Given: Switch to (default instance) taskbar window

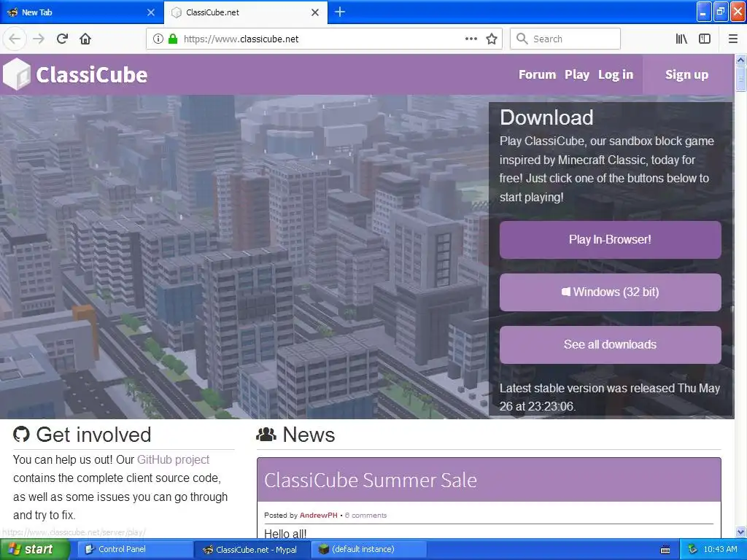Looking at the screenshot, I should click(368, 549).
